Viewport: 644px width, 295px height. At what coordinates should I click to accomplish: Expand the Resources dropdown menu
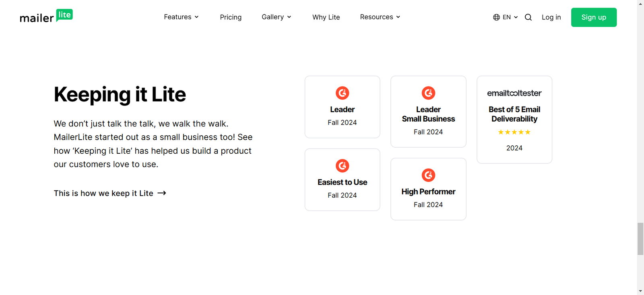pos(380,17)
